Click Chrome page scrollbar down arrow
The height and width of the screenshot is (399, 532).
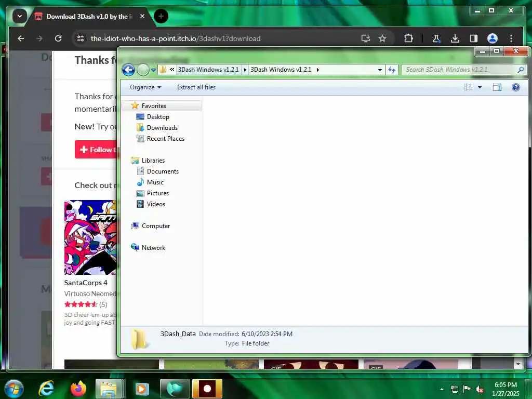518,364
